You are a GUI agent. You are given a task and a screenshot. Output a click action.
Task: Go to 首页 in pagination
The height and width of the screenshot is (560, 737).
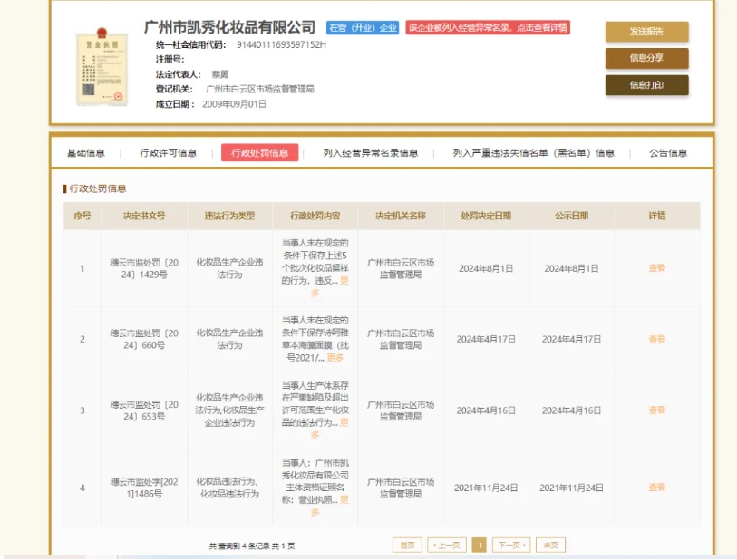408,545
